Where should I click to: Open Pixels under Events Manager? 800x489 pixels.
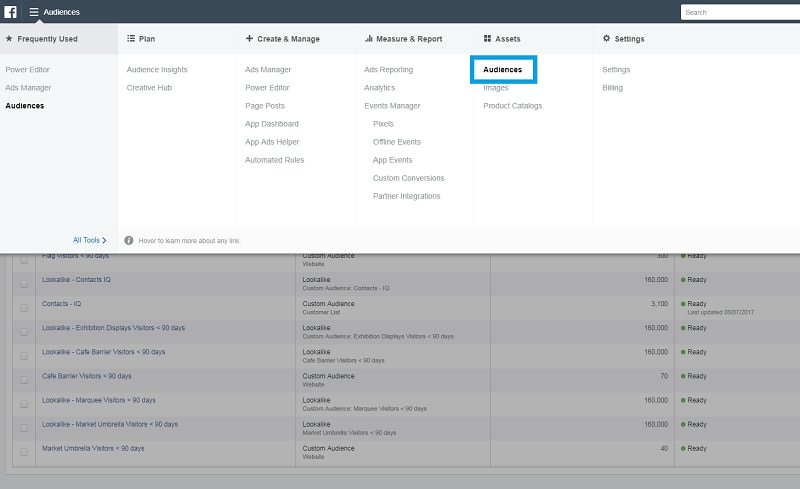(383, 124)
